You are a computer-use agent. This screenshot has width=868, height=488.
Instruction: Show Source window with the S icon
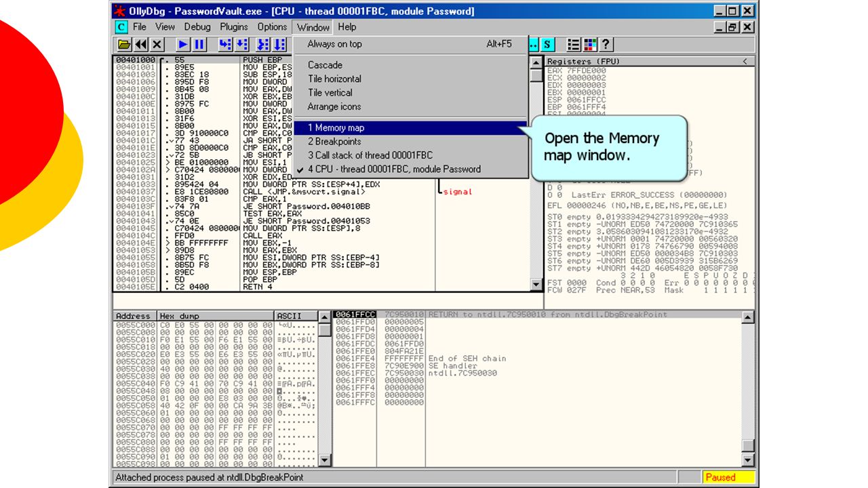547,45
